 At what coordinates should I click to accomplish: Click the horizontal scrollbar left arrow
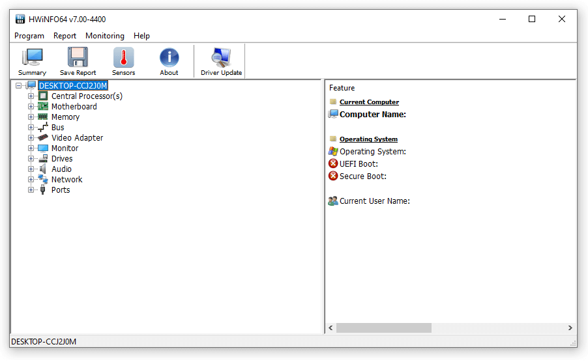(x=331, y=328)
